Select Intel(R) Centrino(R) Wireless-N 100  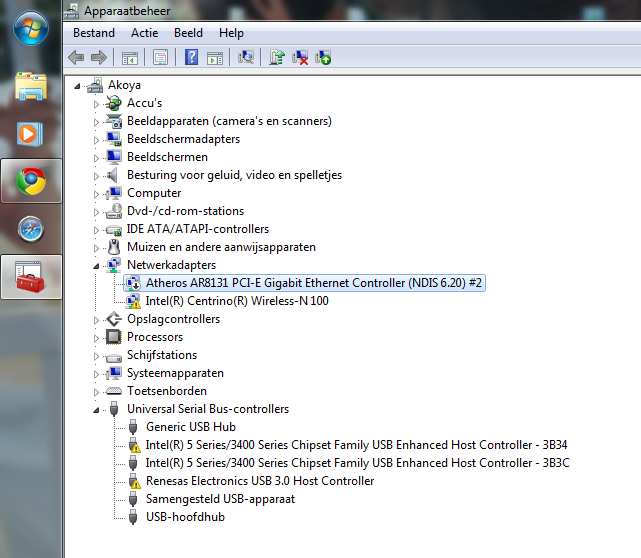(237, 301)
